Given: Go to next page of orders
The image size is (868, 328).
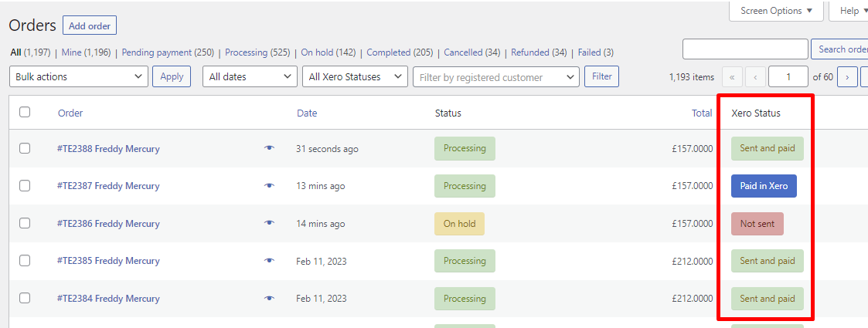Looking at the screenshot, I should (x=847, y=77).
